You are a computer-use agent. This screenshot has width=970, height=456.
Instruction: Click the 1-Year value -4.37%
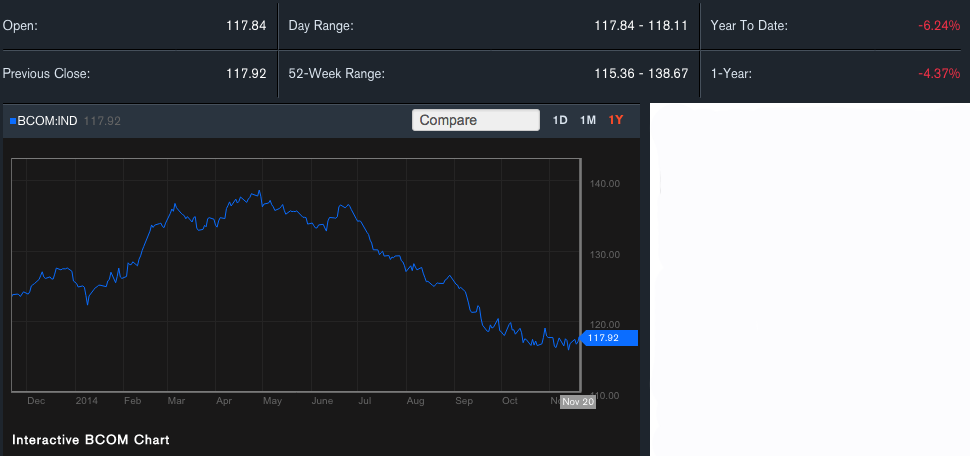939,74
